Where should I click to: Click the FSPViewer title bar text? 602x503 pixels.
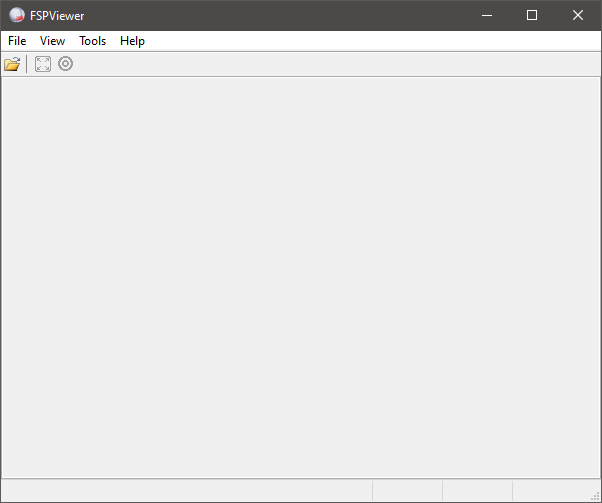coord(57,15)
